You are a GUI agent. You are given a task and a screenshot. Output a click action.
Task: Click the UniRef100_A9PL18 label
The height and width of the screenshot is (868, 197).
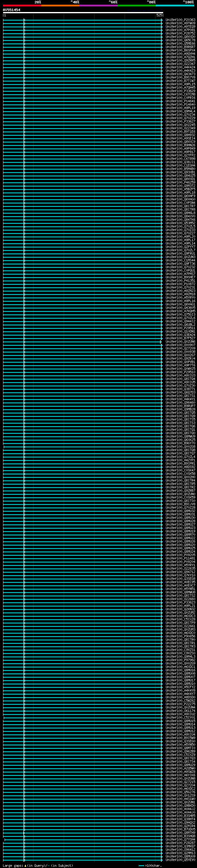(180, 193)
